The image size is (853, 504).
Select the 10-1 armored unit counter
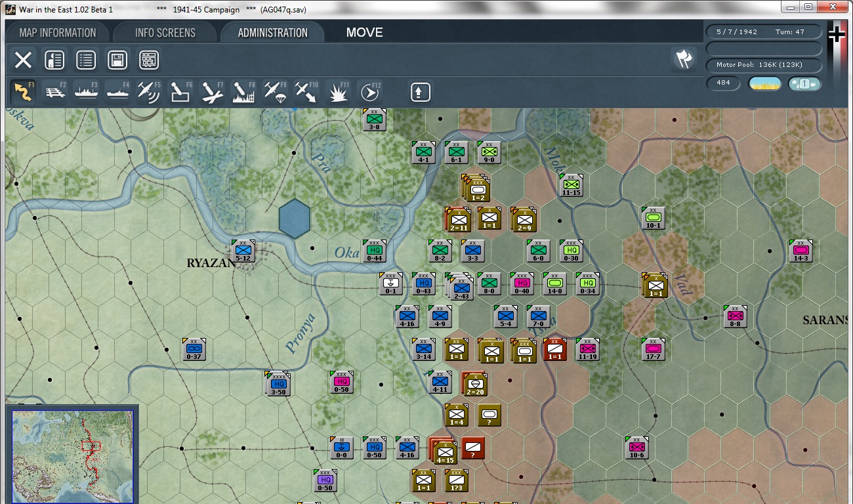coord(654,218)
